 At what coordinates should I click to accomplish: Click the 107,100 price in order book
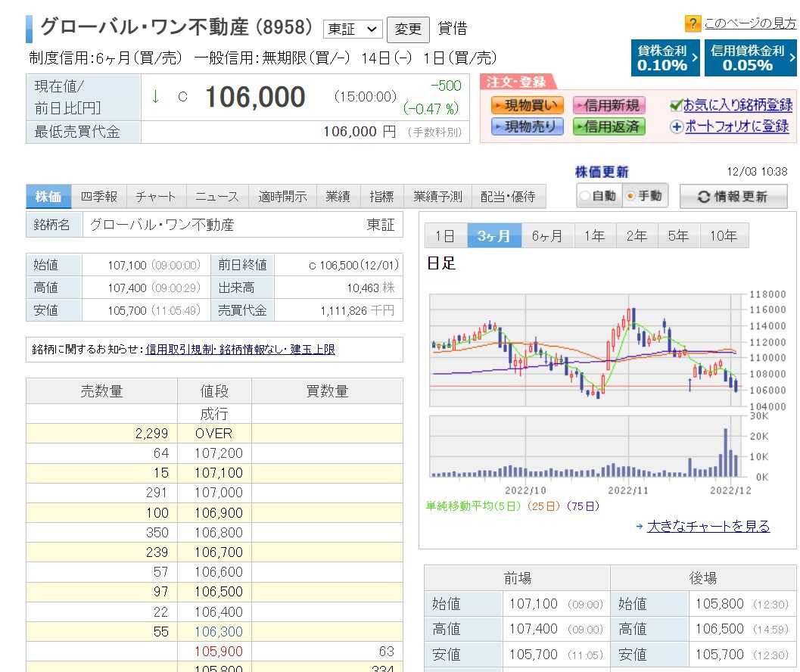pyautogui.click(x=219, y=473)
